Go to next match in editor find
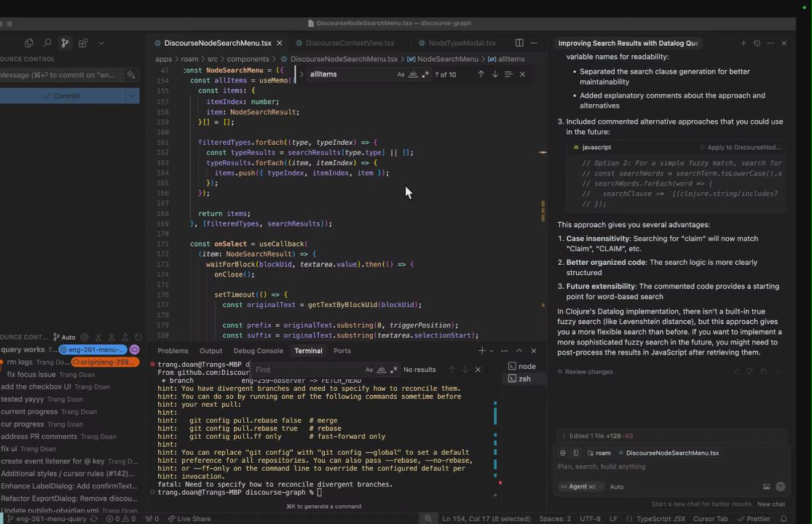This screenshot has width=812, height=524. [x=495, y=74]
